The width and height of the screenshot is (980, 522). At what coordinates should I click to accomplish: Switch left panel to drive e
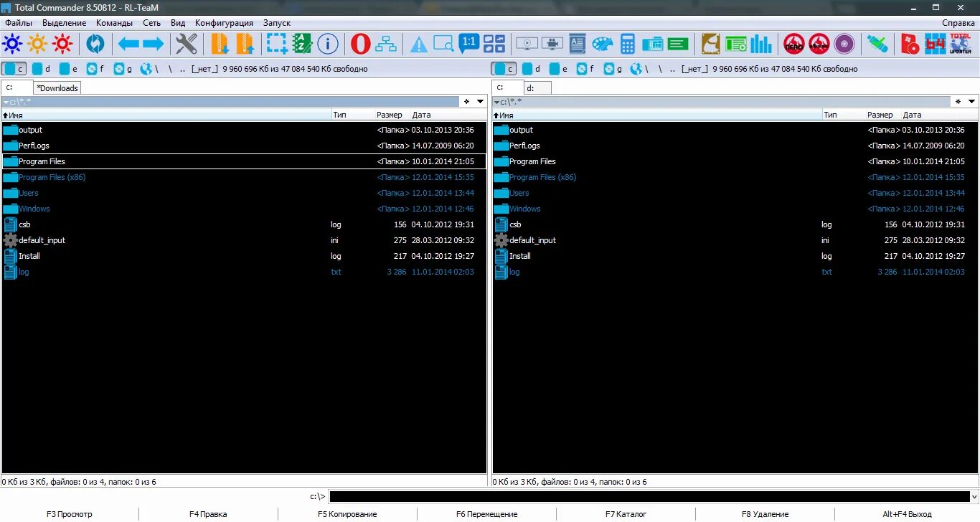pyautogui.click(x=68, y=69)
